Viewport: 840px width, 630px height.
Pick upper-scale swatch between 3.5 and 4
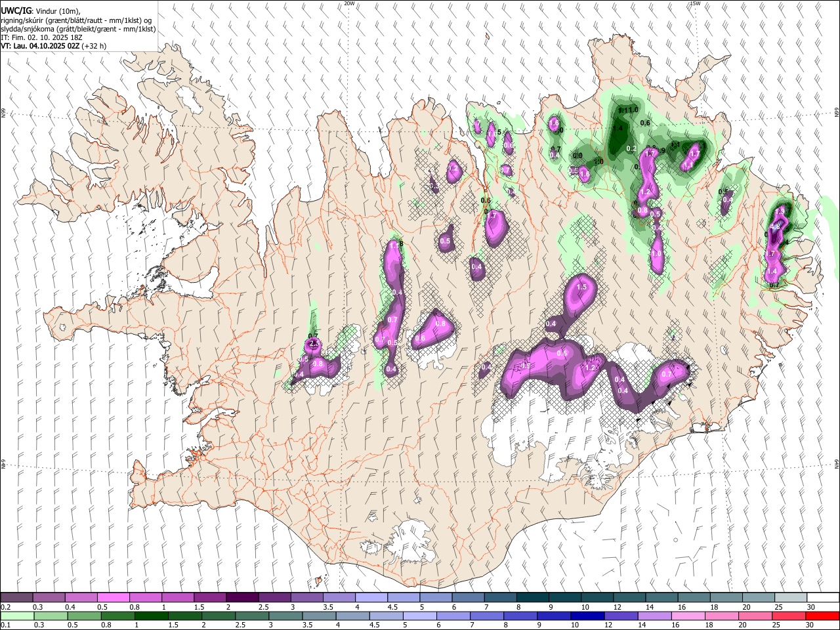[339, 597]
